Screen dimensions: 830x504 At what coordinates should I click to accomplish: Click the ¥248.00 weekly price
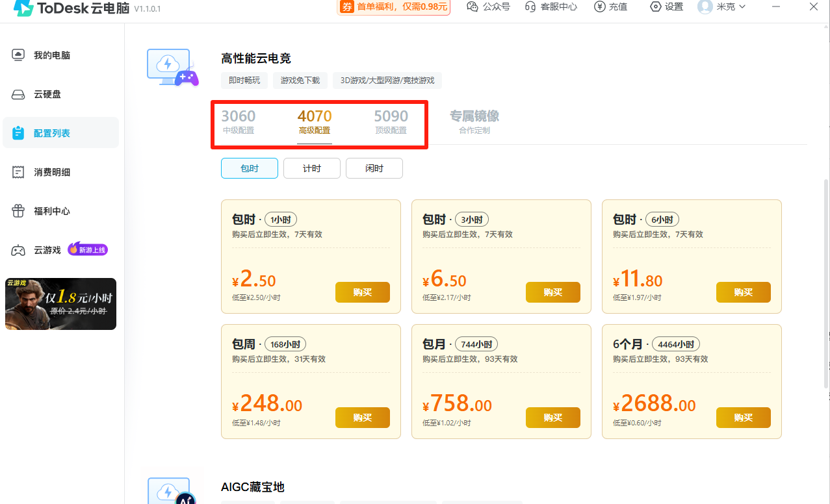(x=267, y=405)
